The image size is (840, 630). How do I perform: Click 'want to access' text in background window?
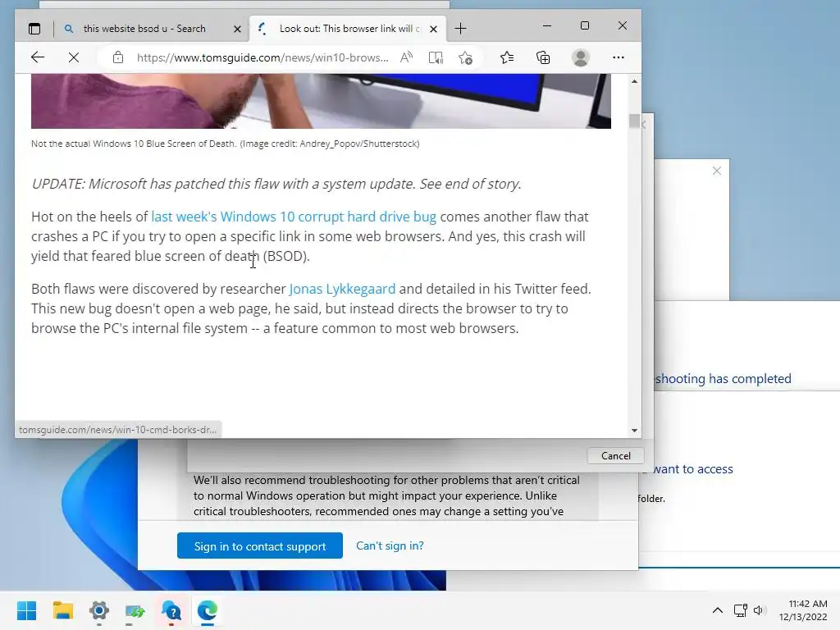(x=692, y=468)
